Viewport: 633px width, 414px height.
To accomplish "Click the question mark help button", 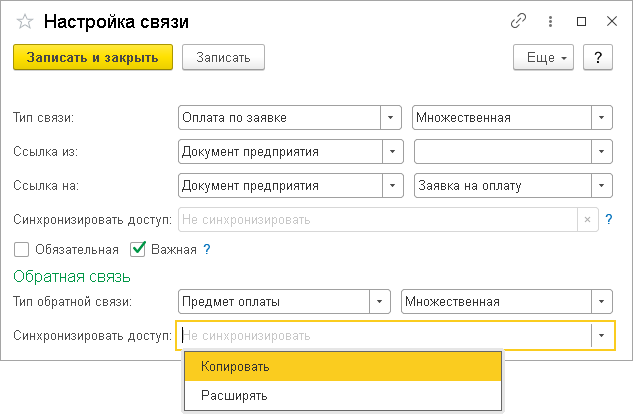I will click(597, 58).
